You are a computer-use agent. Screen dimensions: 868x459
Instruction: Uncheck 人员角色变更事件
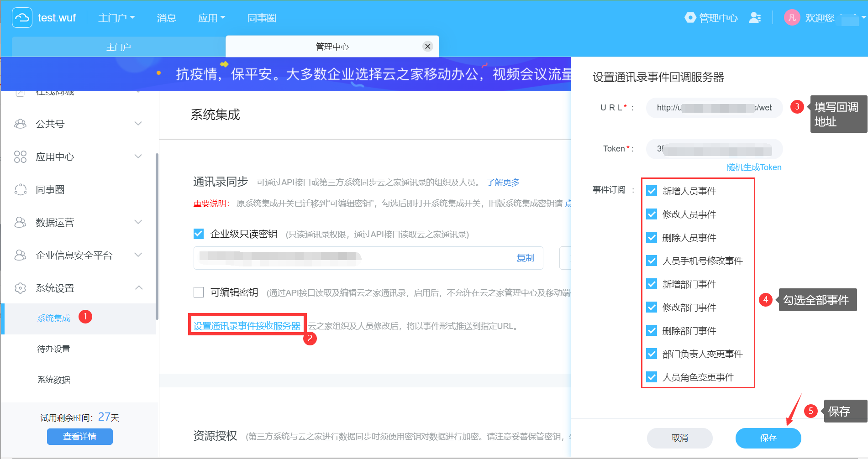point(652,377)
